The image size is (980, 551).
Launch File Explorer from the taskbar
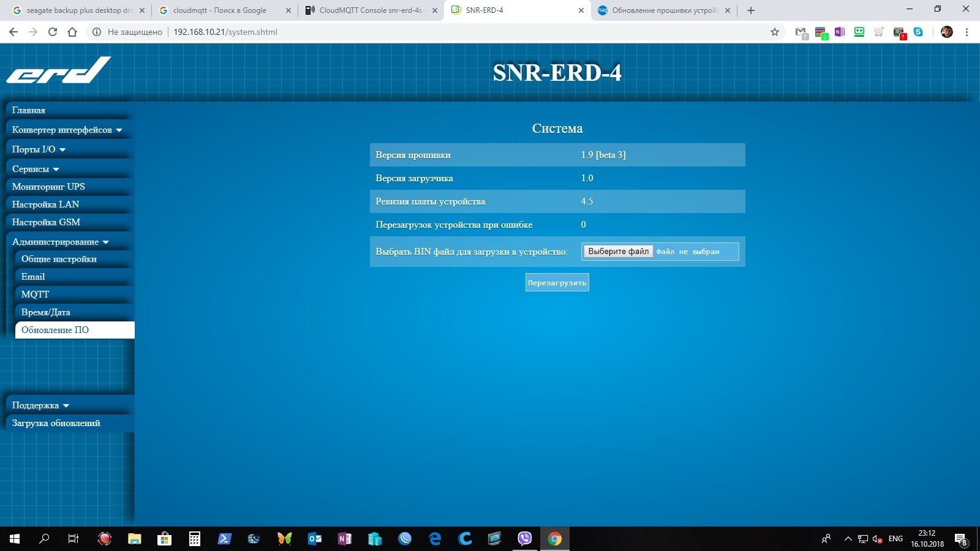134,539
